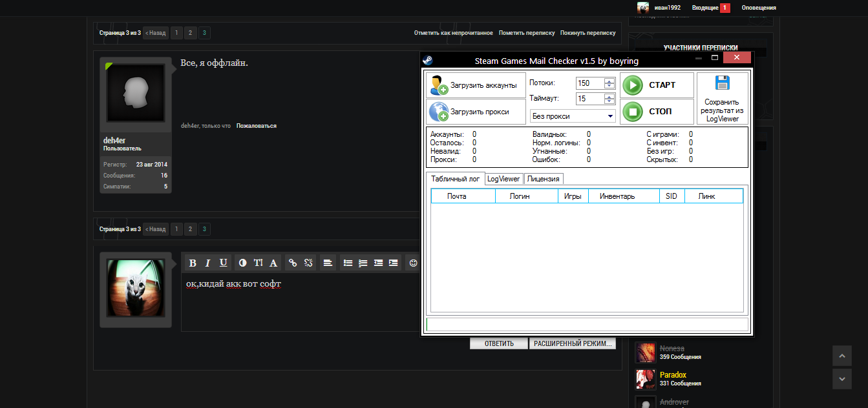868x408 pixels.
Task: Click into the reply text area
Action: pyautogui.click(x=301, y=302)
